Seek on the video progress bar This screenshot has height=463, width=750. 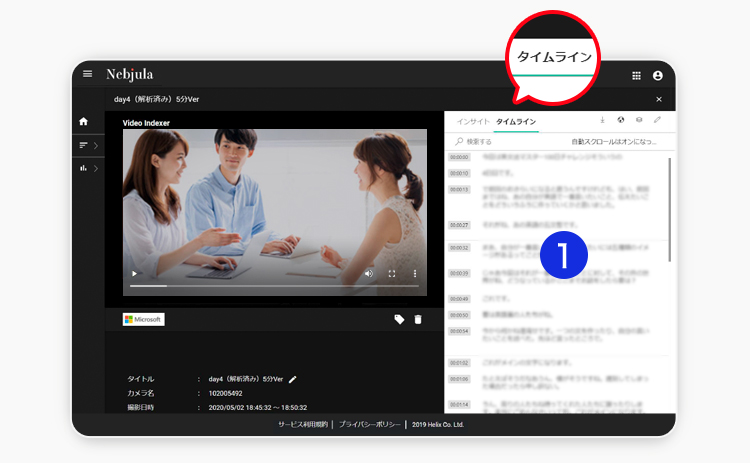point(275,286)
